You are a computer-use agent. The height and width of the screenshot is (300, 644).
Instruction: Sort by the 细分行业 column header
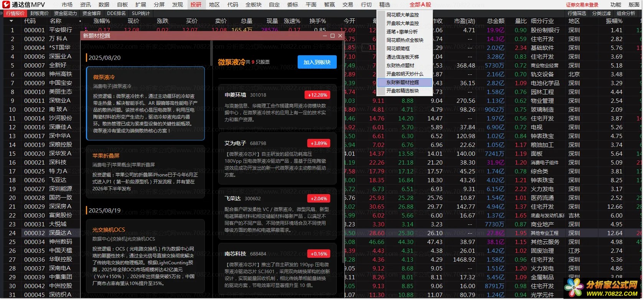[x=542, y=21]
